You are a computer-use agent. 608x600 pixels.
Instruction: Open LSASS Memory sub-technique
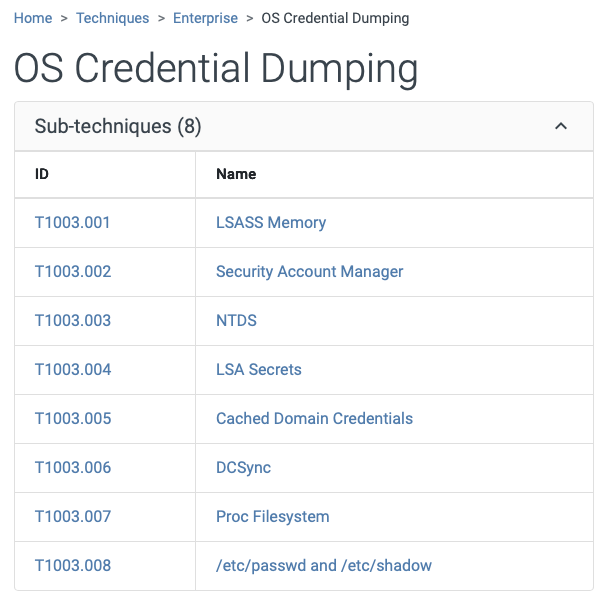click(x=271, y=222)
